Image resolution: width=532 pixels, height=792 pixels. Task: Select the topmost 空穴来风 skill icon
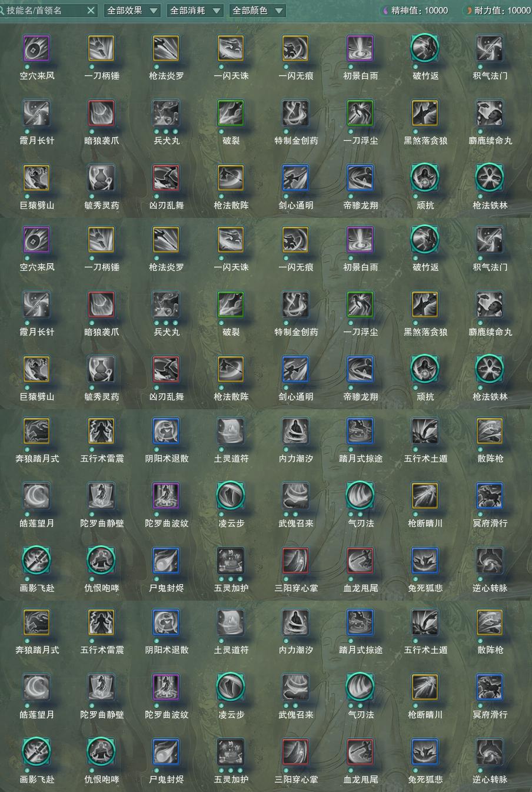coord(36,48)
